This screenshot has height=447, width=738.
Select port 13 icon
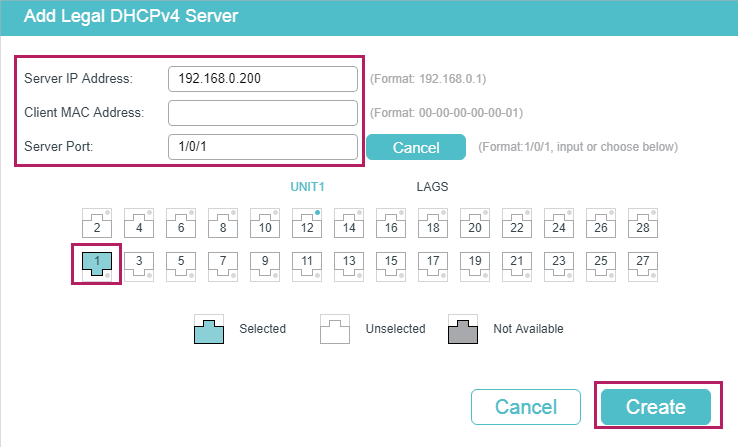(349, 267)
